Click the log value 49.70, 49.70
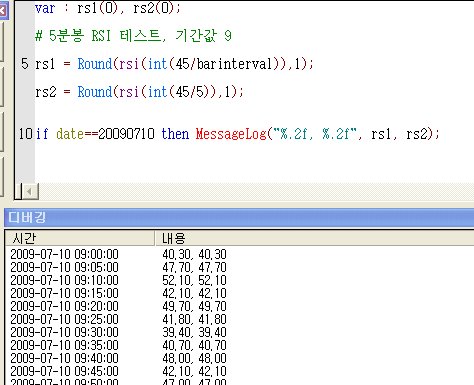Image resolution: width=474 pixels, height=385 pixels. coord(194,306)
